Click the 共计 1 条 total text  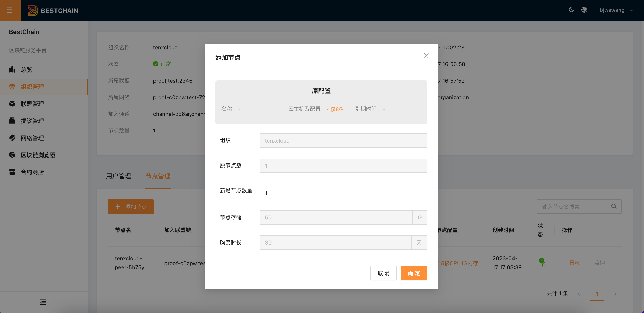[557, 293]
